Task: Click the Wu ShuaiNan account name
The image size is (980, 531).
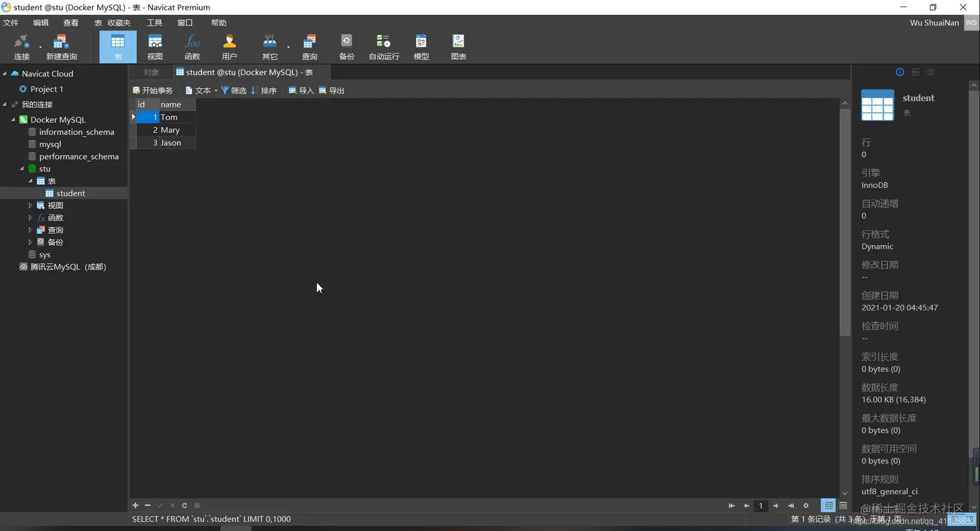Action: [934, 23]
